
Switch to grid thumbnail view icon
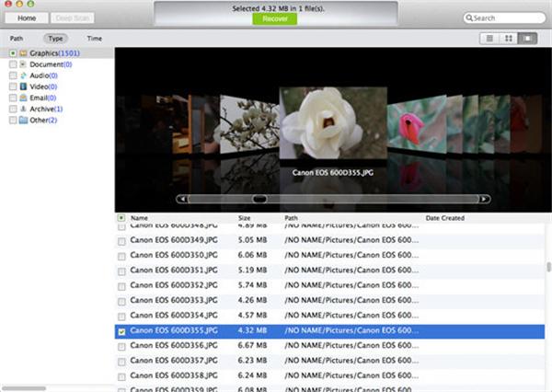[x=509, y=39]
